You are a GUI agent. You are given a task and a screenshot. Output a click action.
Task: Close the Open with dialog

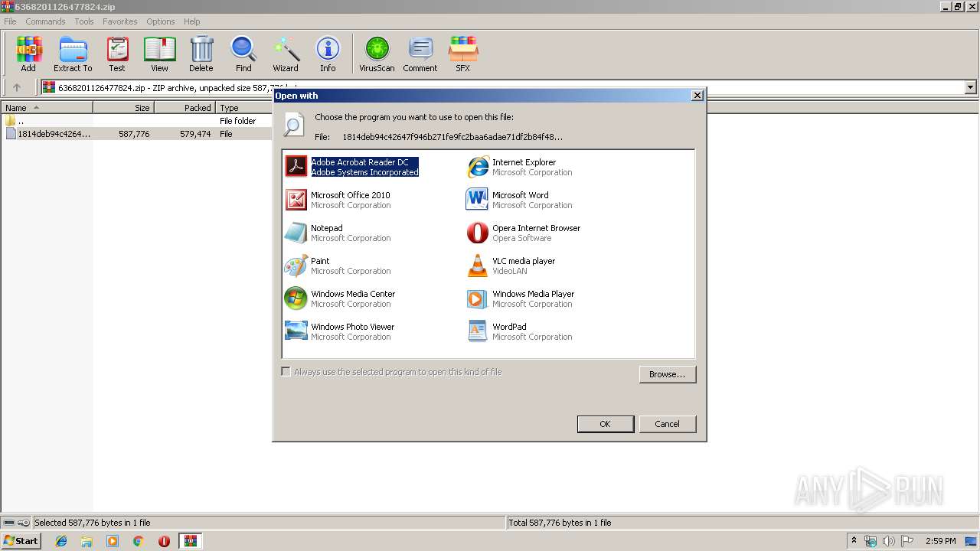pos(697,96)
